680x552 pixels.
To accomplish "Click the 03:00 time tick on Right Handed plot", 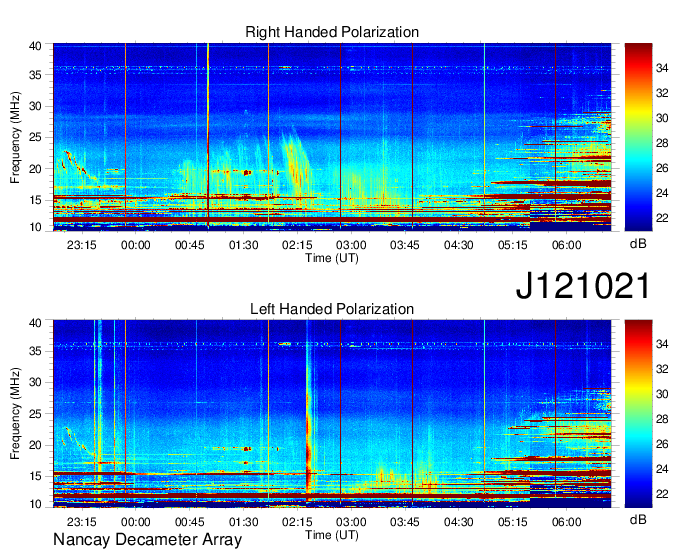I will 351,245.
